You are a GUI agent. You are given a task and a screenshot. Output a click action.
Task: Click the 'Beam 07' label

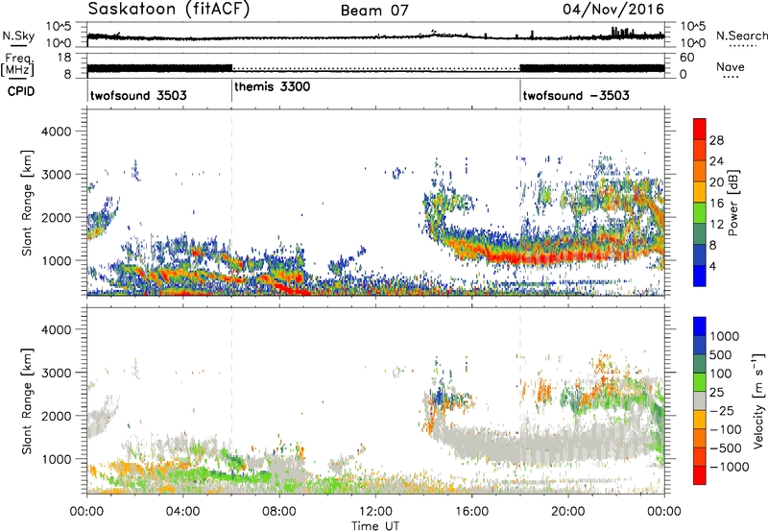coord(374,11)
